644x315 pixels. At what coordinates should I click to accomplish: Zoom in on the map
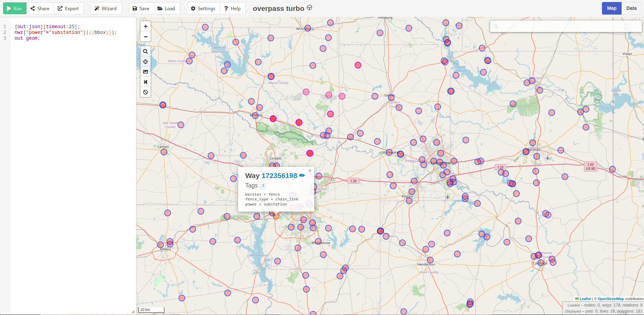(146, 26)
